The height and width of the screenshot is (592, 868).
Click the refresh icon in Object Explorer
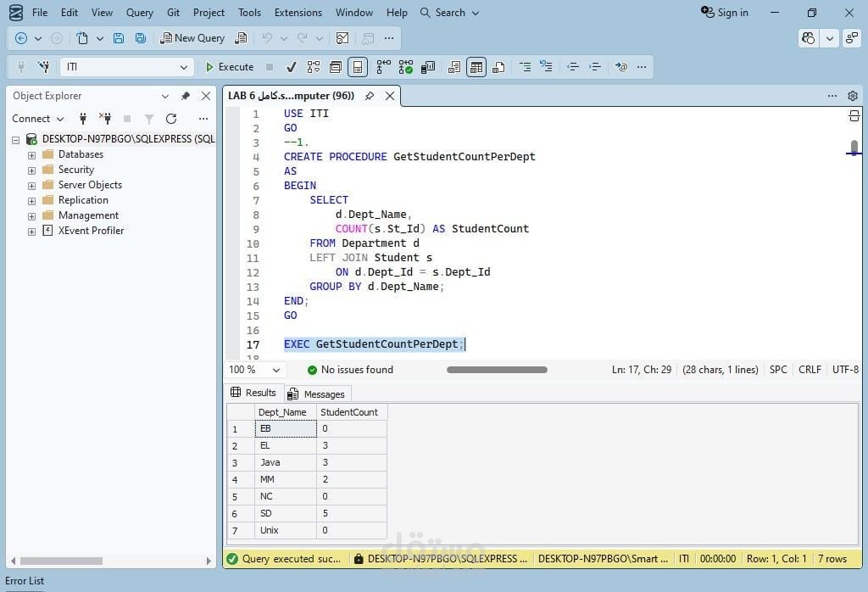coord(171,119)
